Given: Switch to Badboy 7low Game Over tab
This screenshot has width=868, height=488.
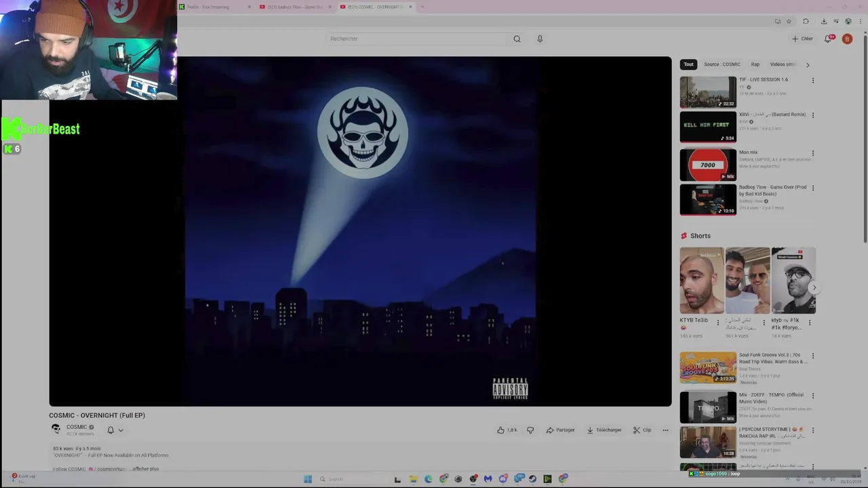Looking at the screenshot, I should pos(296,7).
